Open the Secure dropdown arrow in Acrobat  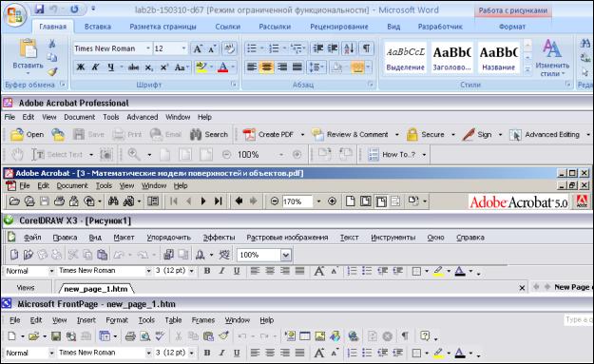coord(453,134)
